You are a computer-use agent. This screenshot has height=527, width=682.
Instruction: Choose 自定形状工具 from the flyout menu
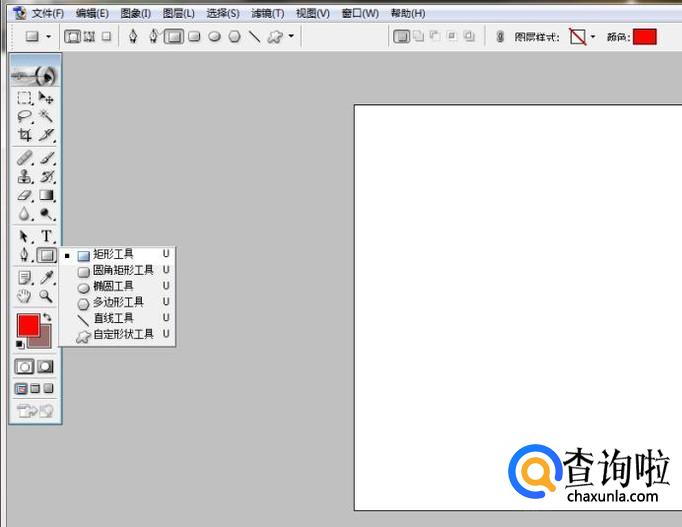[x=123, y=334]
